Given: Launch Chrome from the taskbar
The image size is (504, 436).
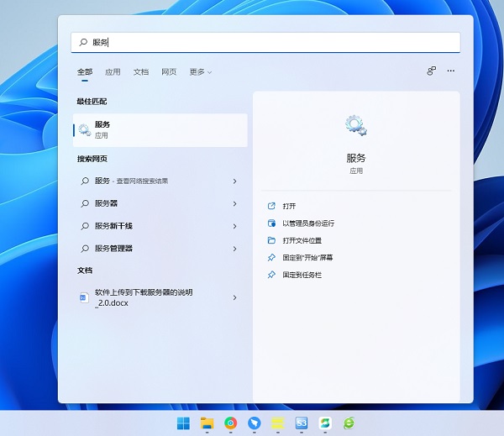Looking at the screenshot, I should [230, 423].
